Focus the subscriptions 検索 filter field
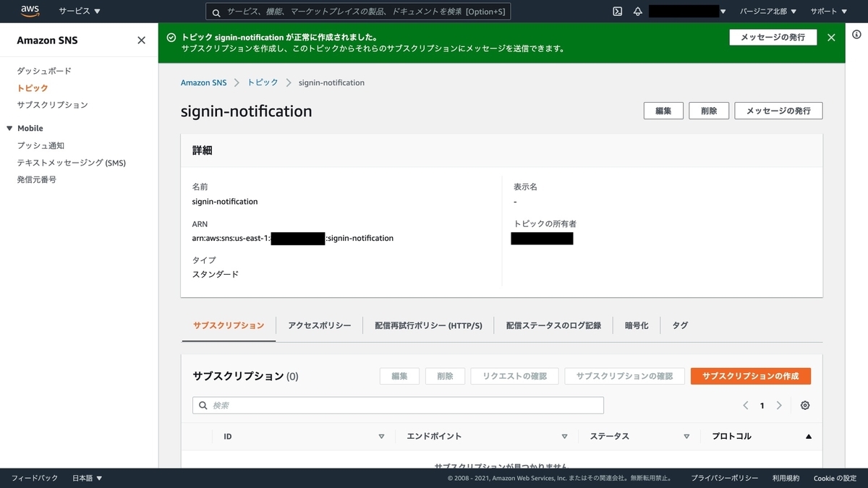 tap(398, 406)
